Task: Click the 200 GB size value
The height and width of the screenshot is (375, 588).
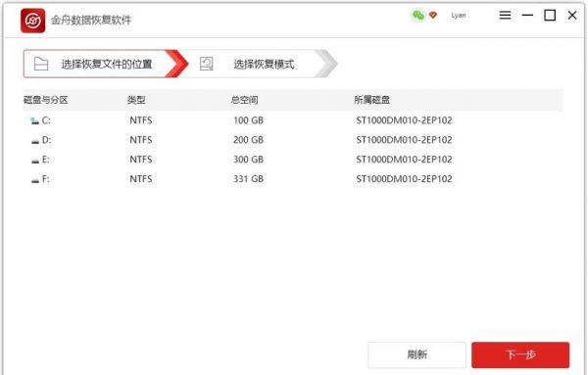Action: click(248, 140)
